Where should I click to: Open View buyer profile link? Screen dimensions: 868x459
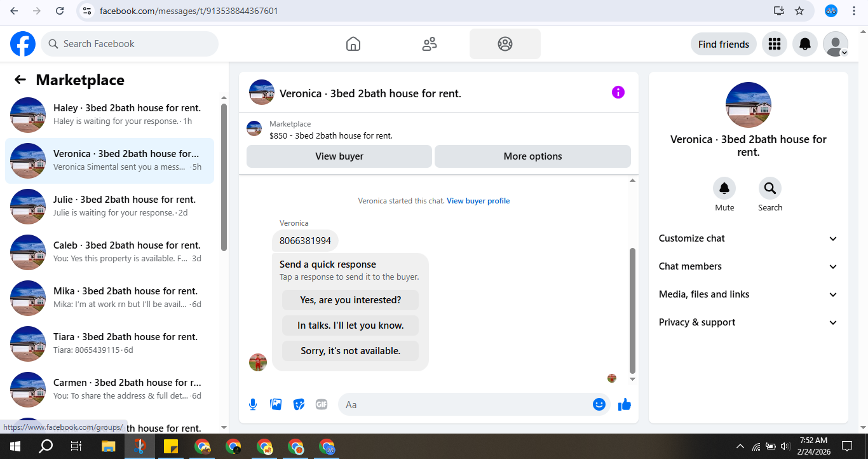[x=478, y=201]
